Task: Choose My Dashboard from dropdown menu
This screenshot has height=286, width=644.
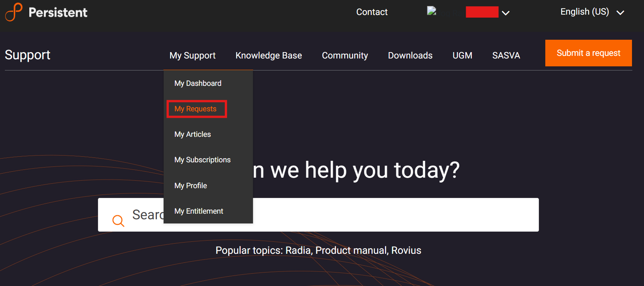Action: pos(198,83)
